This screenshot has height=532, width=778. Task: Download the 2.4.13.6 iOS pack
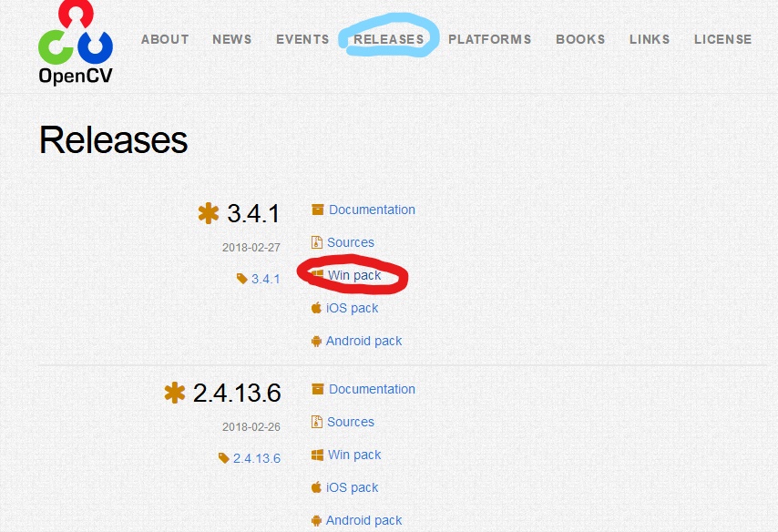coord(352,487)
